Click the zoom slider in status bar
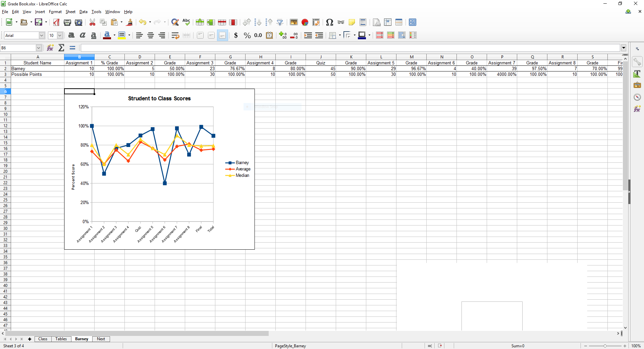 click(605, 346)
